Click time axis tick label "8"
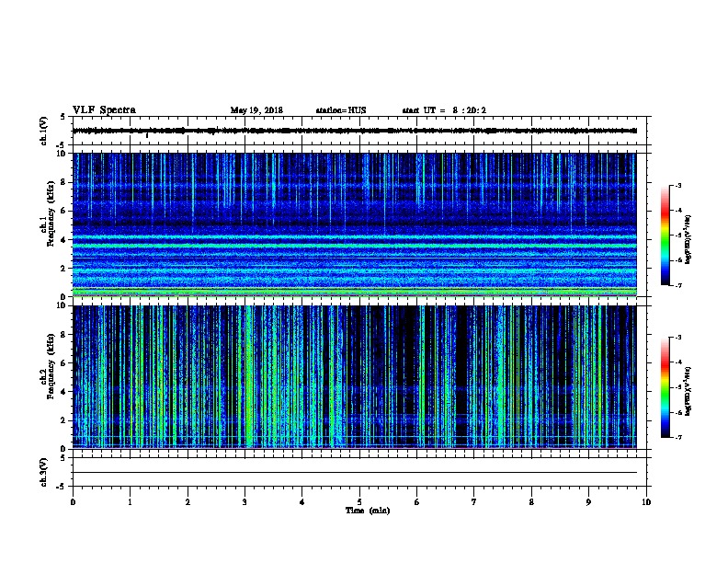This screenshot has height=563, width=728. pos(531,502)
